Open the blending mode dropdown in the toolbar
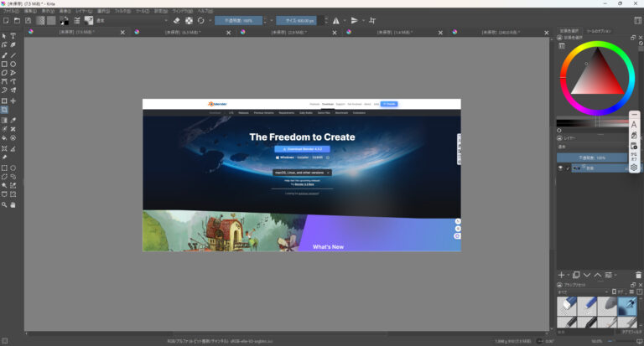This screenshot has height=346, width=644. tap(129, 20)
